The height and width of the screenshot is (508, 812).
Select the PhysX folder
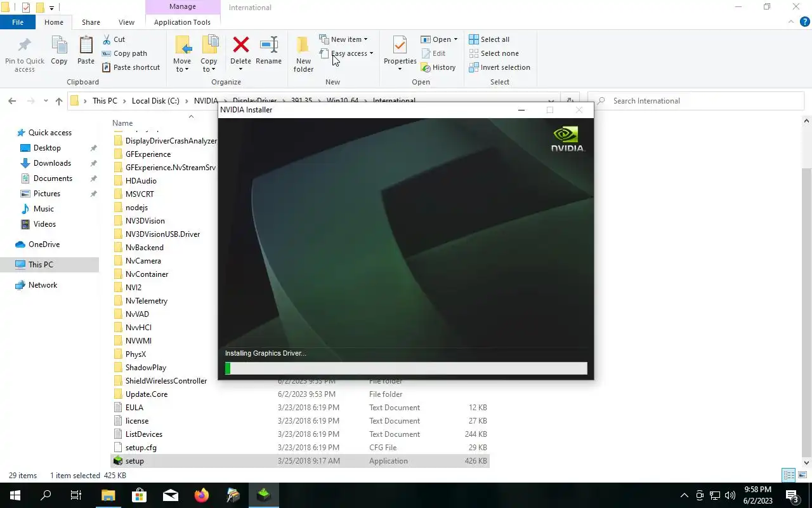(x=136, y=354)
